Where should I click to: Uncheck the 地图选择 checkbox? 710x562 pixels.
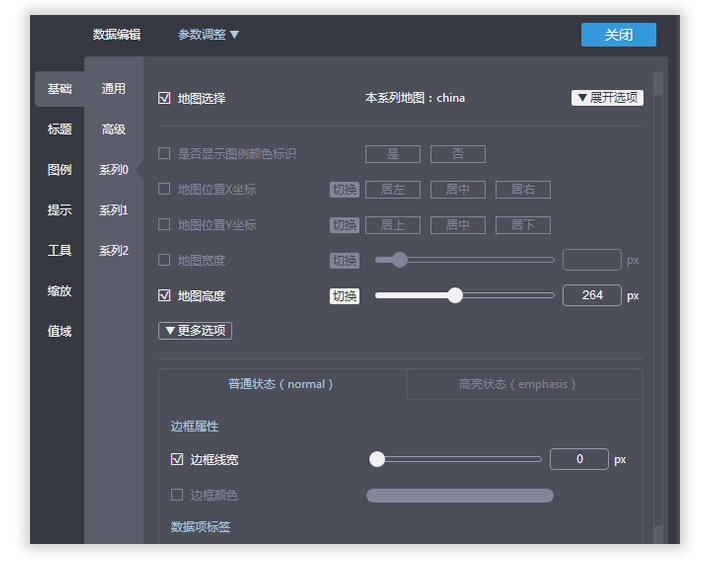pos(164,98)
